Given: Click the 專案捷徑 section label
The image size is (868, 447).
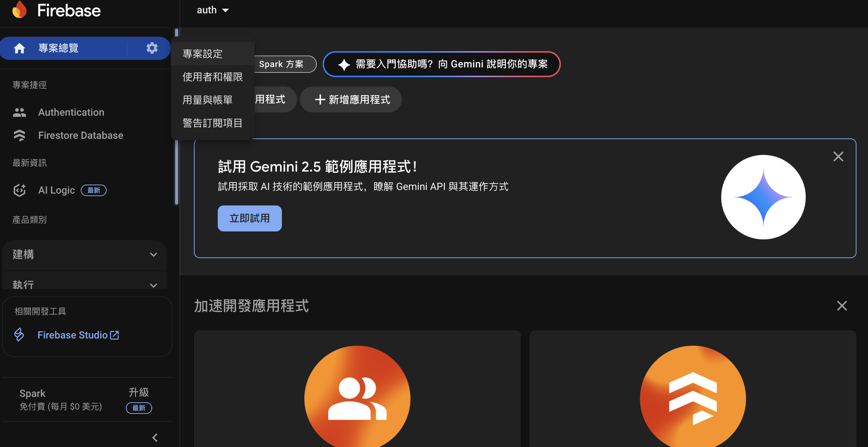Looking at the screenshot, I should coord(30,85).
